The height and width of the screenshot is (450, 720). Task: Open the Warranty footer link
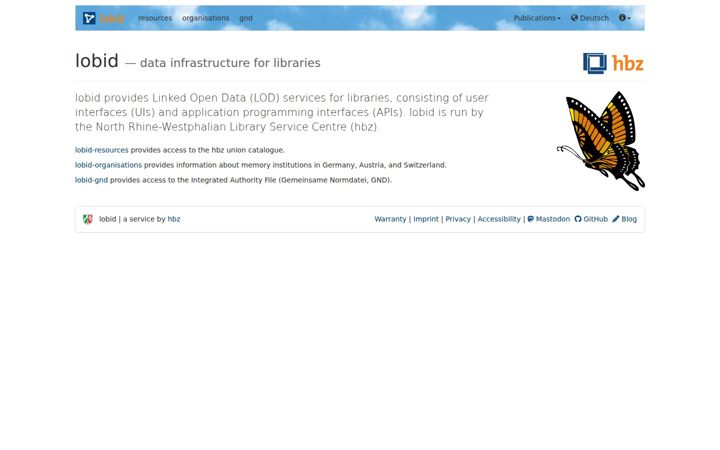point(390,219)
